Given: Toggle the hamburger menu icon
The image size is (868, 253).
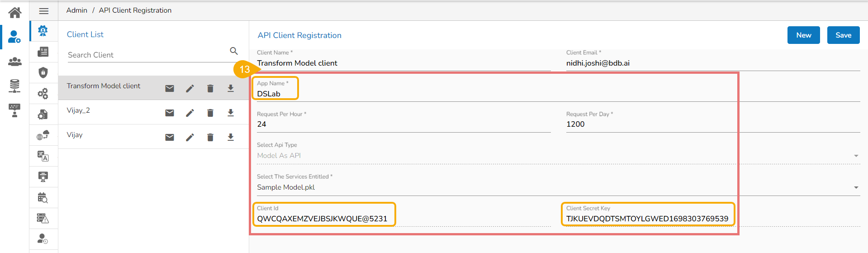Looking at the screenshot, I should [44, 11].
